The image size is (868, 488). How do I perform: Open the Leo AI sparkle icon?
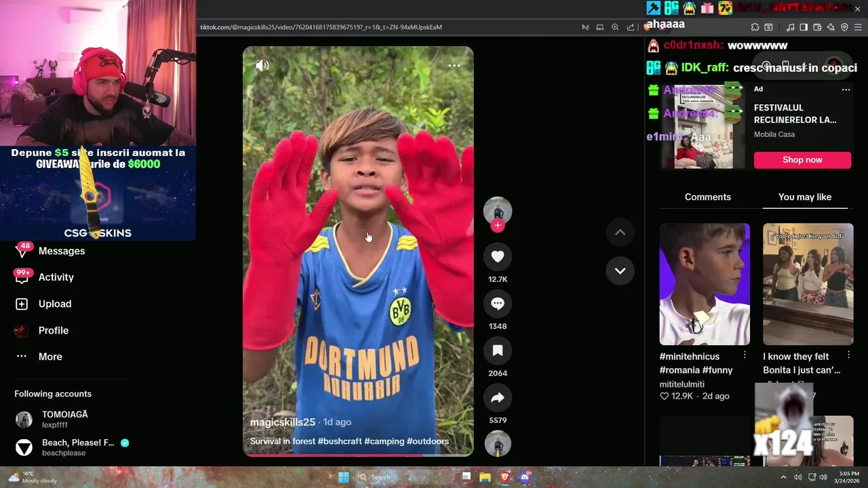click(831, 27)
